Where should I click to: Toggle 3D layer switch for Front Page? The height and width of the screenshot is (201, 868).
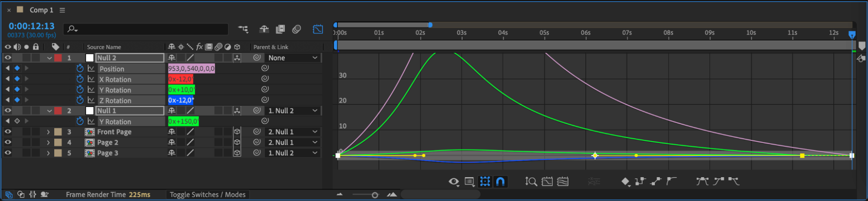[x=237, y=132]
